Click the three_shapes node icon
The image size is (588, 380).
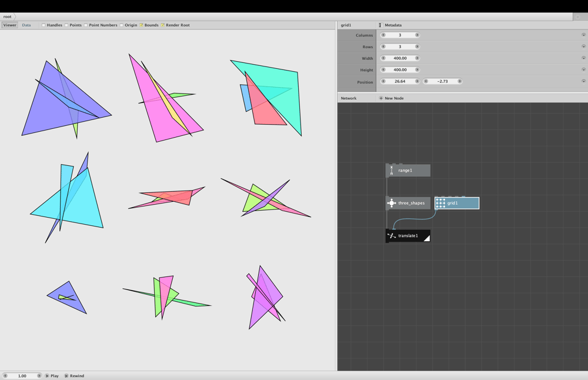click(392, 203)
